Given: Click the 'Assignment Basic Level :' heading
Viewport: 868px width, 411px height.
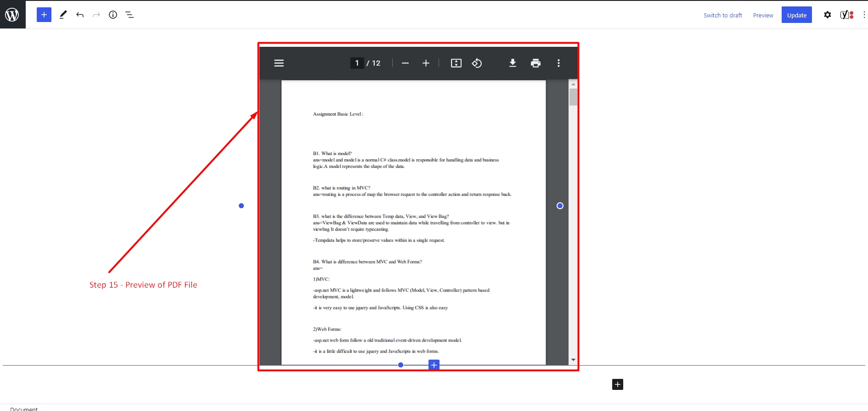Looking at the screenshot, I should click(x=338, y=114).
